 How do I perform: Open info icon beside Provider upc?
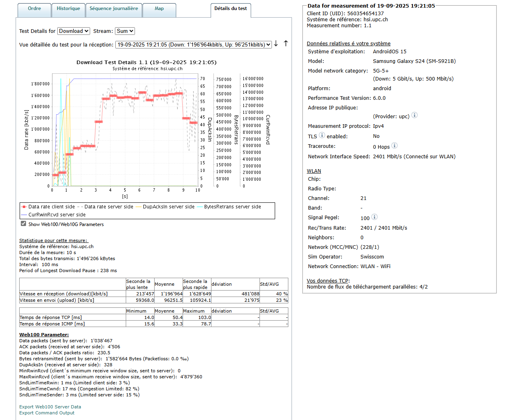[414, 115]
